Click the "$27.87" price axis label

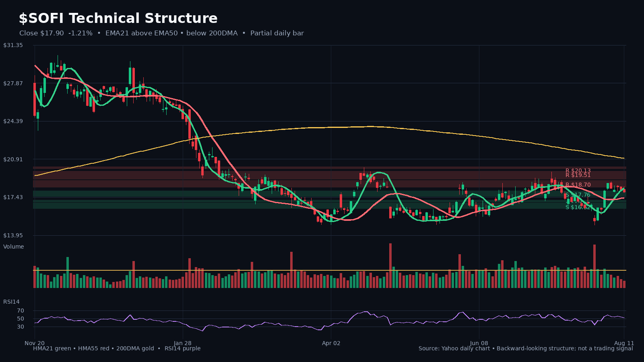[13, 83]
